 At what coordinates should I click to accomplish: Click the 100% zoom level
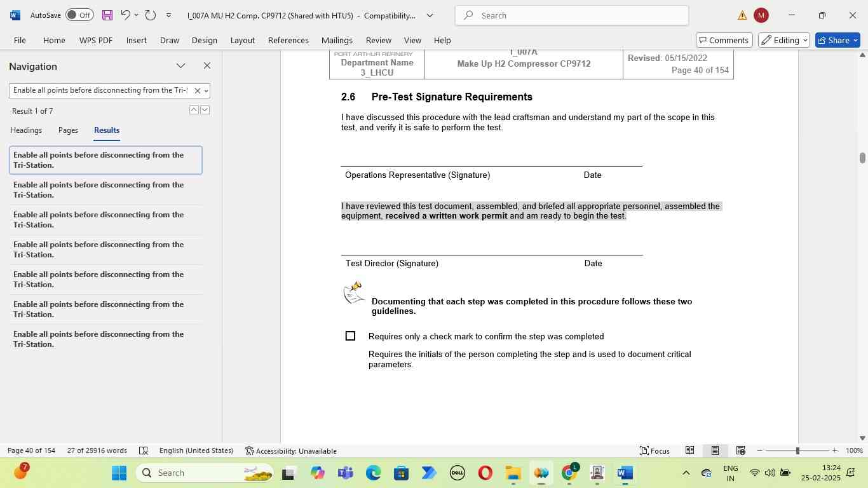(x=854, y=451)
